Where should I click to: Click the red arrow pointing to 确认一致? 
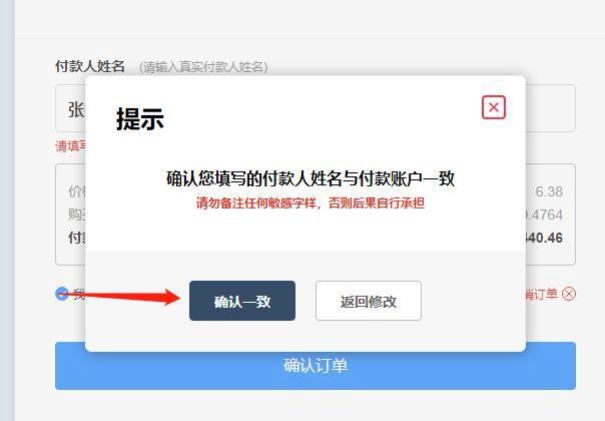(120, 296)
